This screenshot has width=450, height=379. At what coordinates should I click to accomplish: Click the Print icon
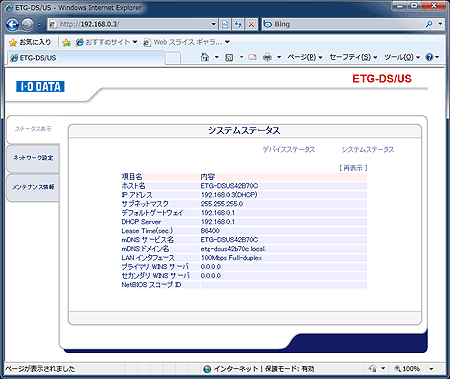tap(267, 57)
